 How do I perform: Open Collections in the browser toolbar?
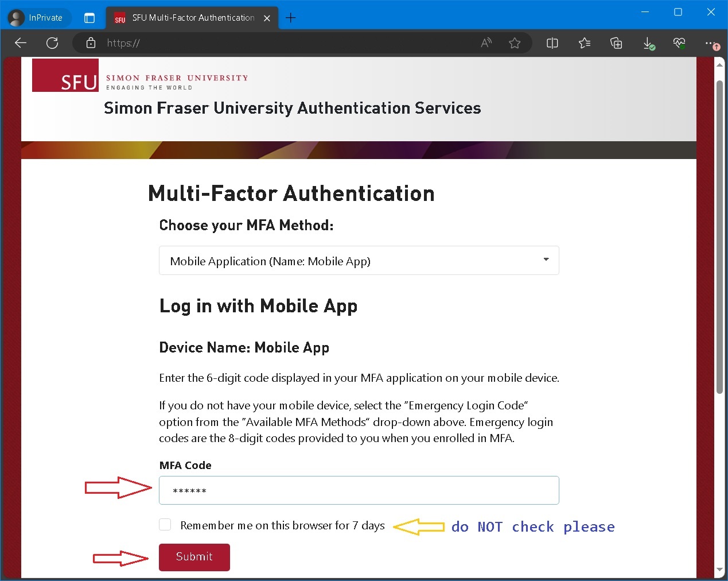[x=616, y=43]
